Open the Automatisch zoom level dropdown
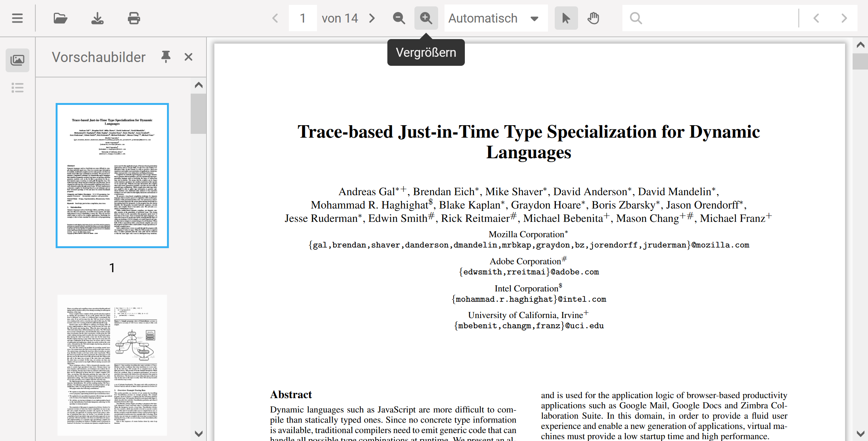The height and width of the screenshot is (441, 868). pyautogui.click(x=496, y=18)
